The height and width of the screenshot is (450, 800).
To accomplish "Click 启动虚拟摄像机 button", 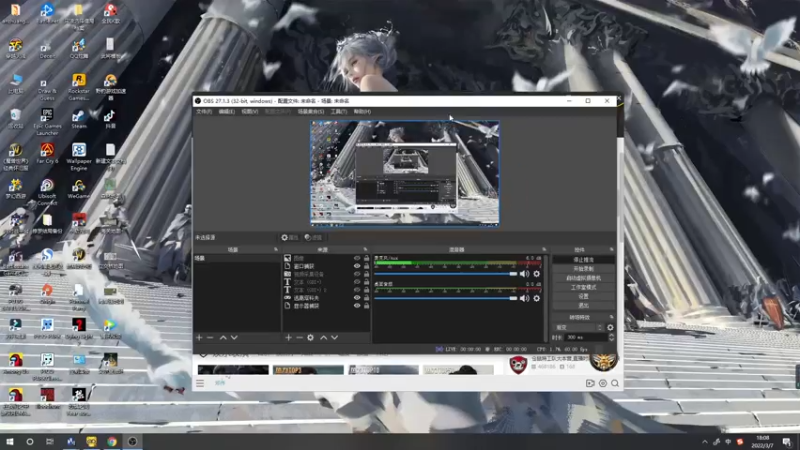I will 584,278.
